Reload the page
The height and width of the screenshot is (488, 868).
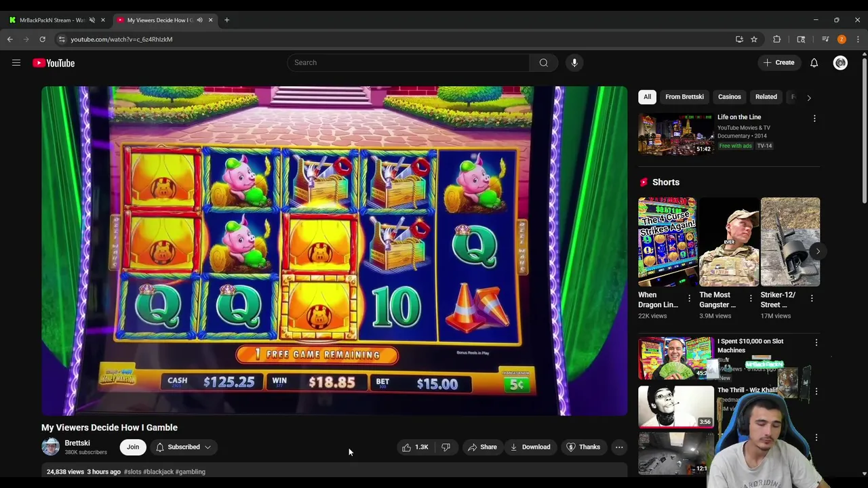point(42,39)
